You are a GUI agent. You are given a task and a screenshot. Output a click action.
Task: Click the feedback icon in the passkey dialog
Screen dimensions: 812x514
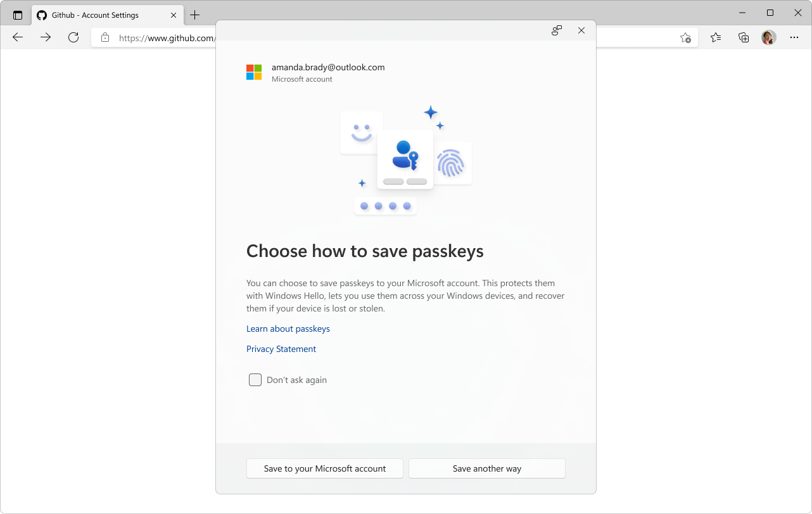click(556, 30)
